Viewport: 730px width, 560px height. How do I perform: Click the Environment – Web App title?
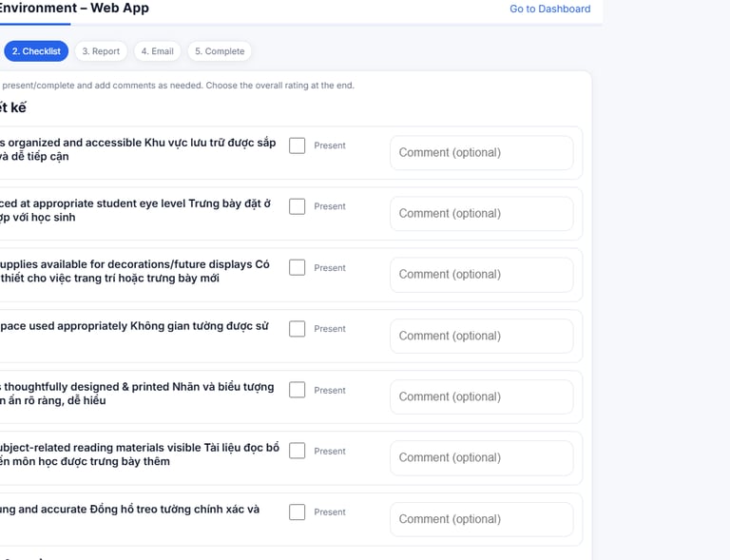pyautogui.click(x=74, y=9)
